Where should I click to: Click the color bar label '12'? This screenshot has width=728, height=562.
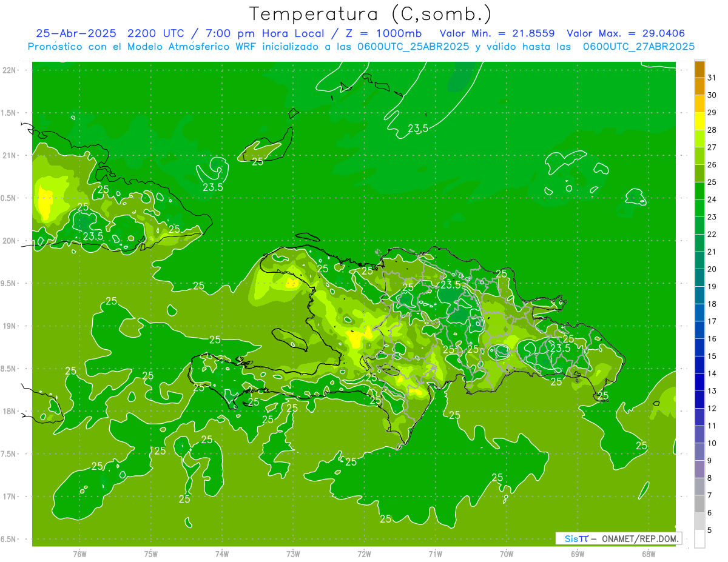coord(712,409)
